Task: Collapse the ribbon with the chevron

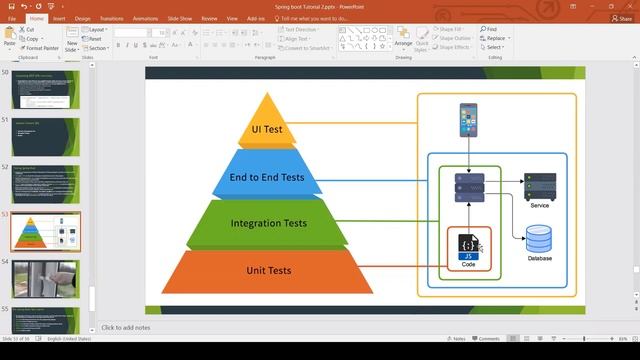Action: tap(634, 58)
